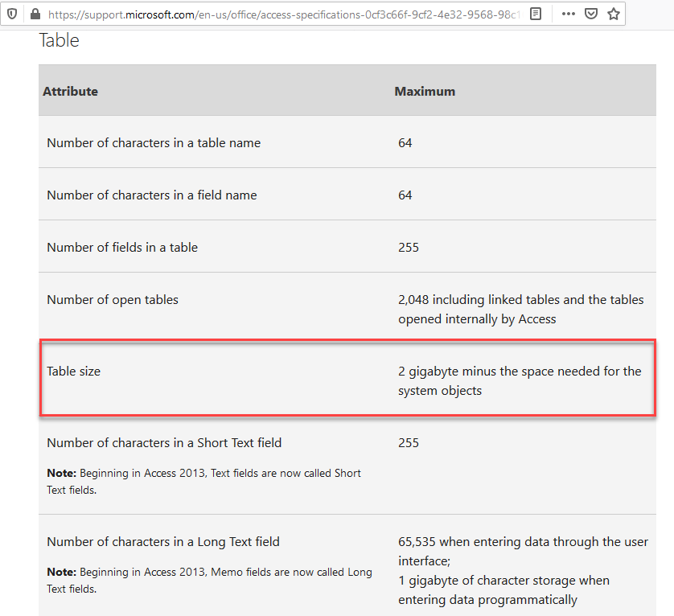
Task: Open the tracking protection shield icon
Action: [12, 14]
